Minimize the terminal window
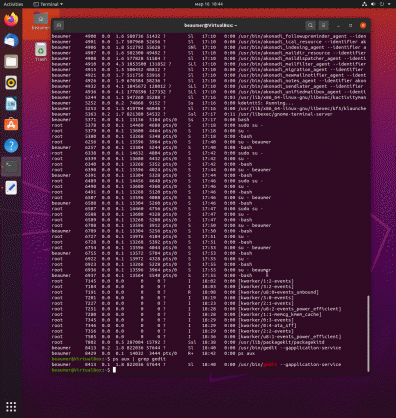The height and width of the screenshot is (418, 396). click(x=338, y=25)
